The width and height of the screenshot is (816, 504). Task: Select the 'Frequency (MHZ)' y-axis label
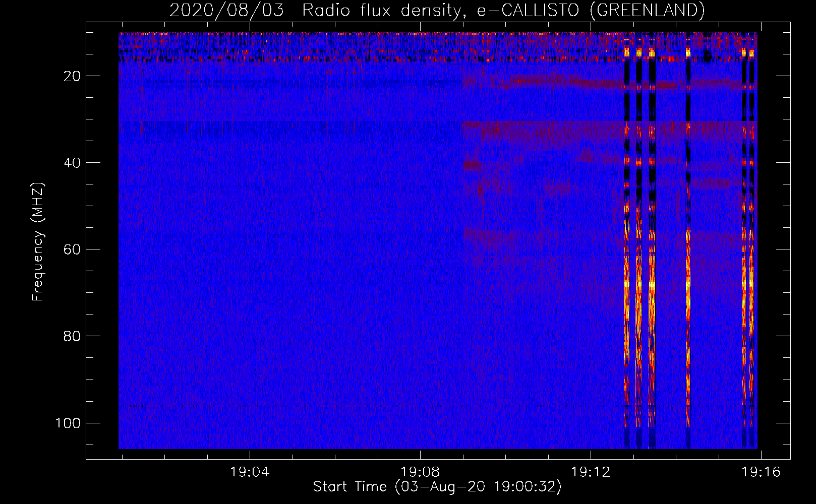pyautogui.click(x=38, y=241)
